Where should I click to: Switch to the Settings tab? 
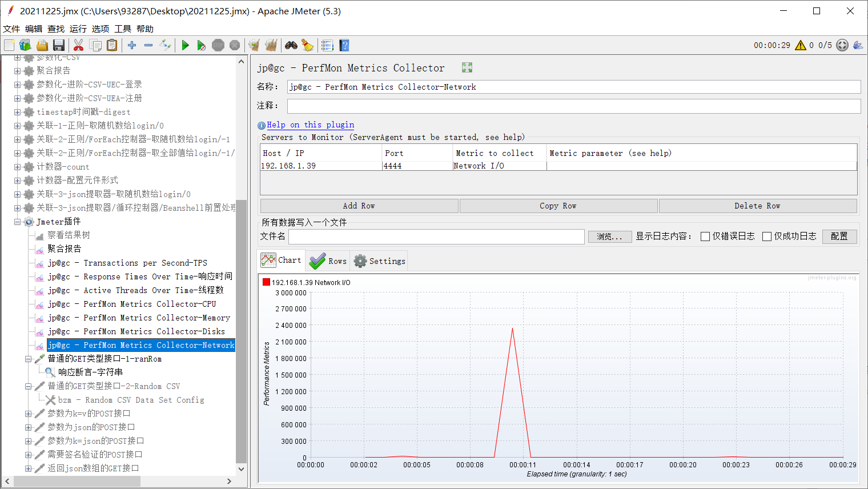[379, 261]
